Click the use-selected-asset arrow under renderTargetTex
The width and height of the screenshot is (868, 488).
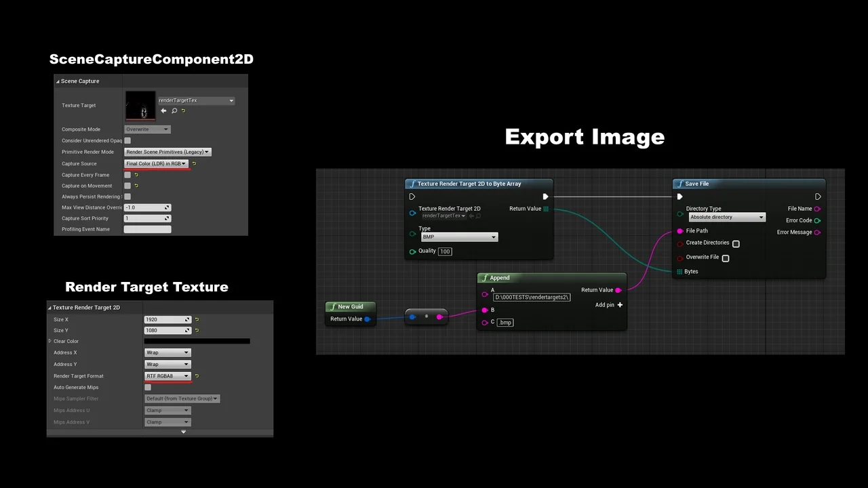[163, 110]
